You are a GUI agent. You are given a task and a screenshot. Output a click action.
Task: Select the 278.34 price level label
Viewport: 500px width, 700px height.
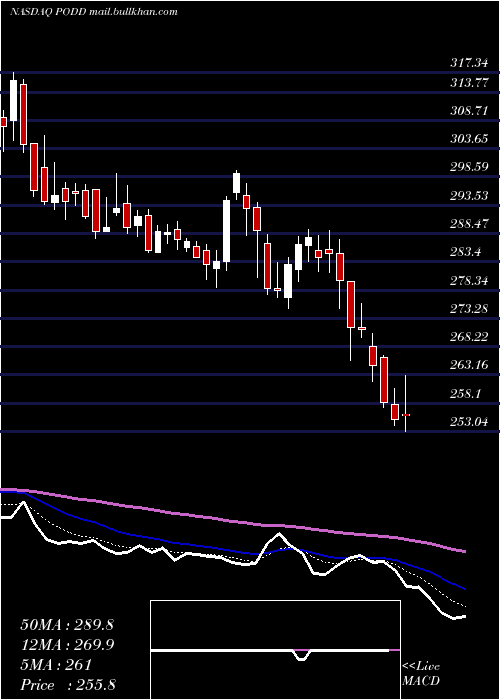pos(469,281)
